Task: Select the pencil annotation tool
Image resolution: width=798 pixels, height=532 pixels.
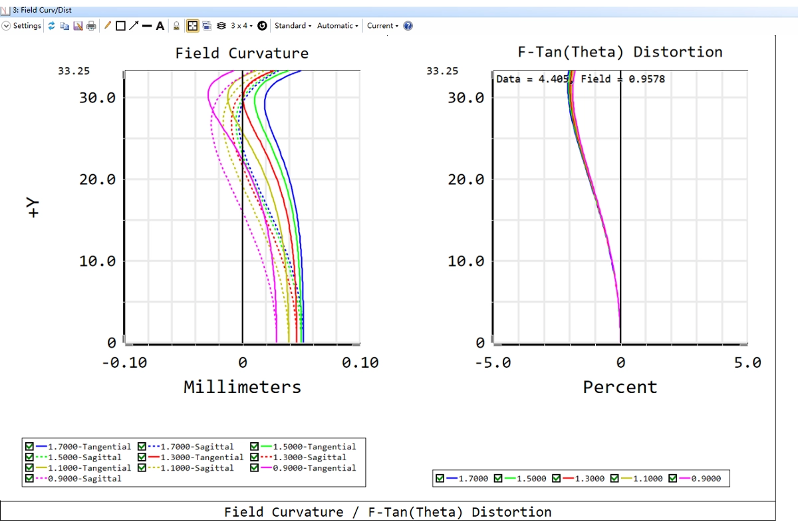Action: pyautogui.click(x=108, y=26)
